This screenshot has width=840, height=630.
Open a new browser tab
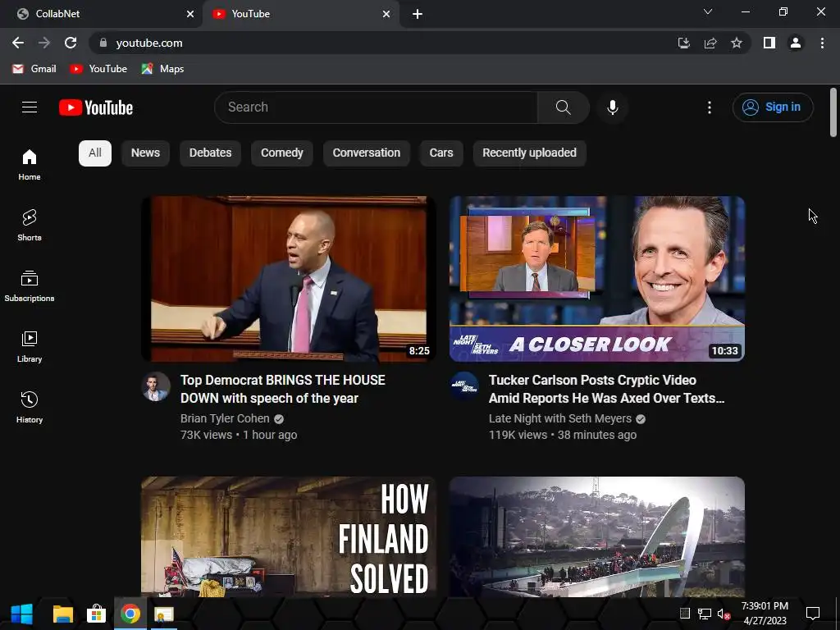[x=418, y=14]
